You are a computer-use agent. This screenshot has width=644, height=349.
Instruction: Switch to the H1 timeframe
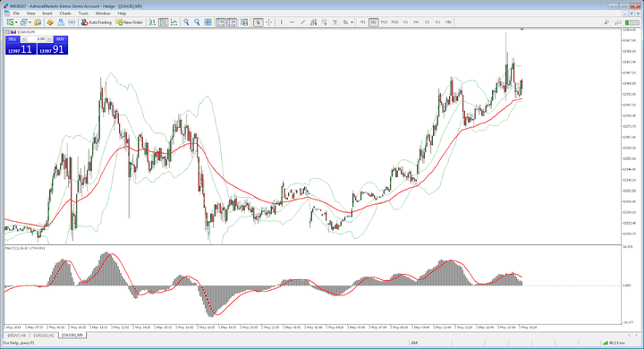405,22
